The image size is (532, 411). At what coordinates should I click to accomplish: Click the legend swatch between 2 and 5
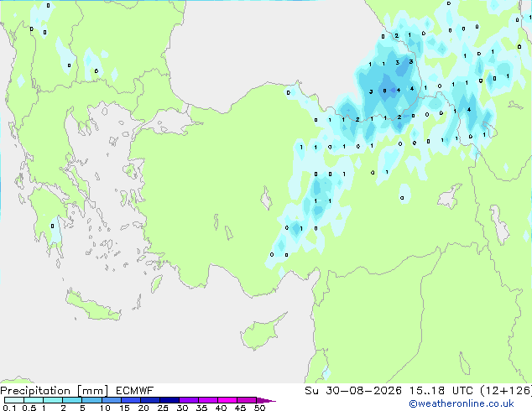click(x=72, y=400)
